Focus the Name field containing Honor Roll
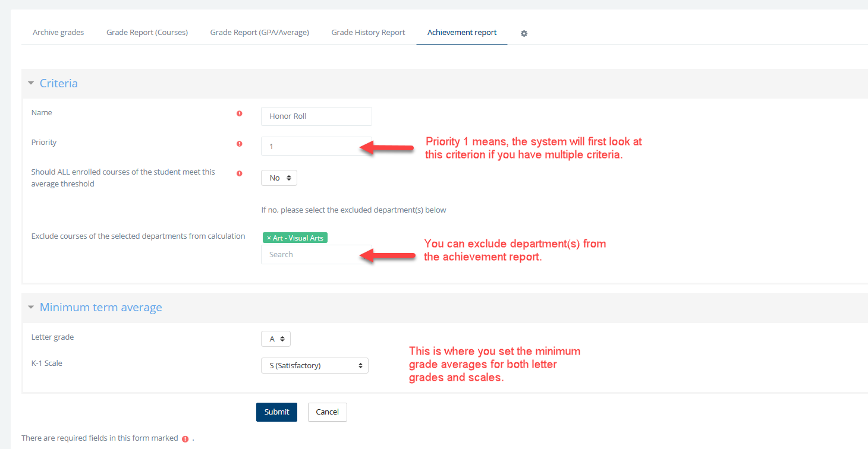868x449 pixels. pos(316,116)
